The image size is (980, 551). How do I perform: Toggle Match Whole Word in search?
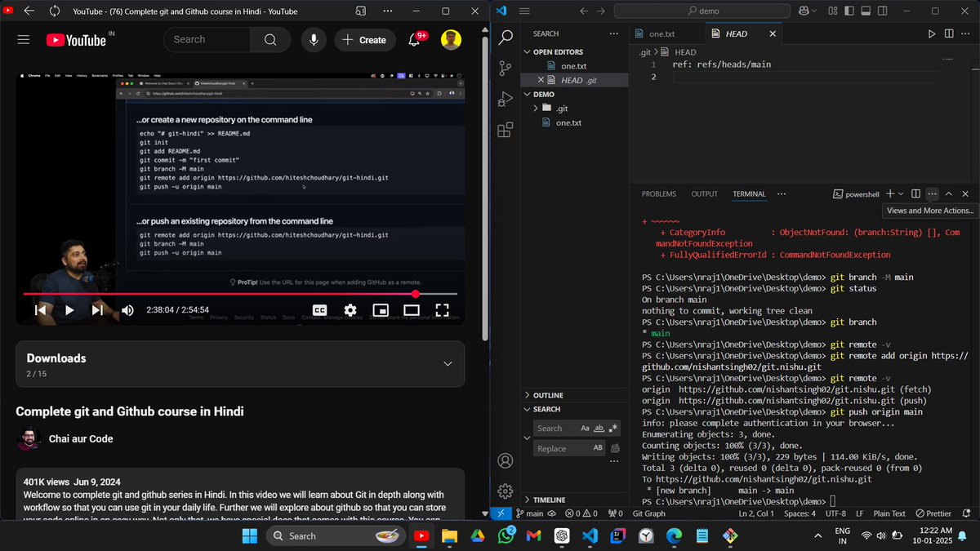click(599, 428)
